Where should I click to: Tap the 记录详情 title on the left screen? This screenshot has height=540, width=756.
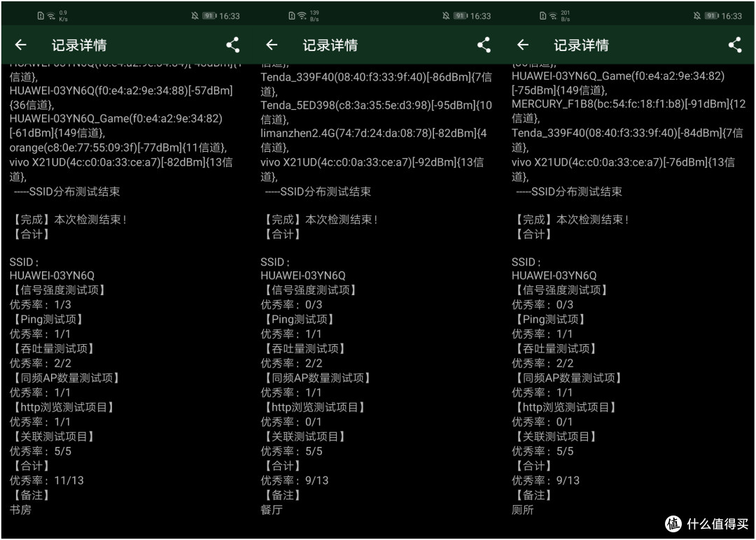[79, 45]
